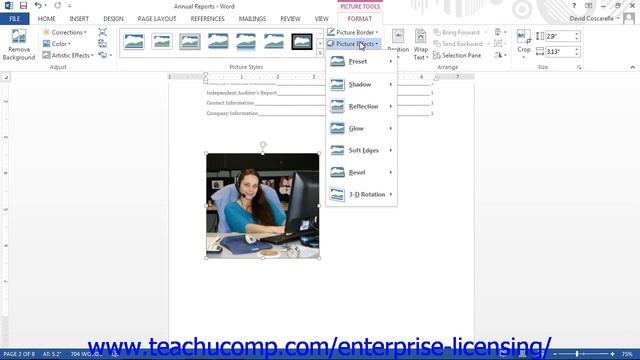Viewport: 640px width, 360px height.
Task: Switch to the DESIGN tab
Action: (x=113, y=19)
